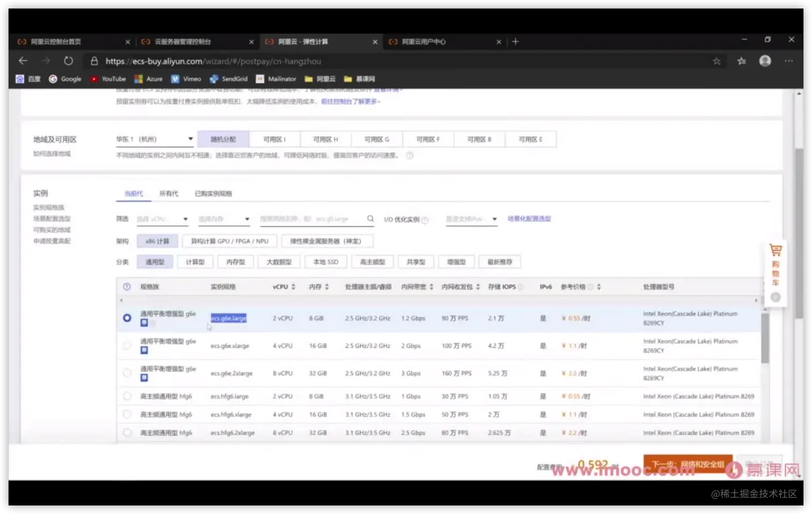Select the ecs.g6e.xlarge instance radio
Image resolution: width=812 pixels, height=514 pixels.
coord(127,345)
